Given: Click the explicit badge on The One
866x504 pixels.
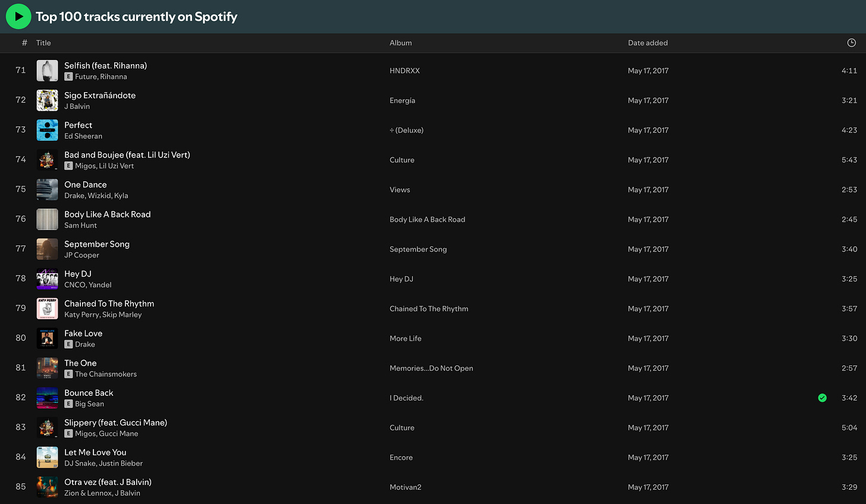Looking at the screenshot, I should point(68,374).
